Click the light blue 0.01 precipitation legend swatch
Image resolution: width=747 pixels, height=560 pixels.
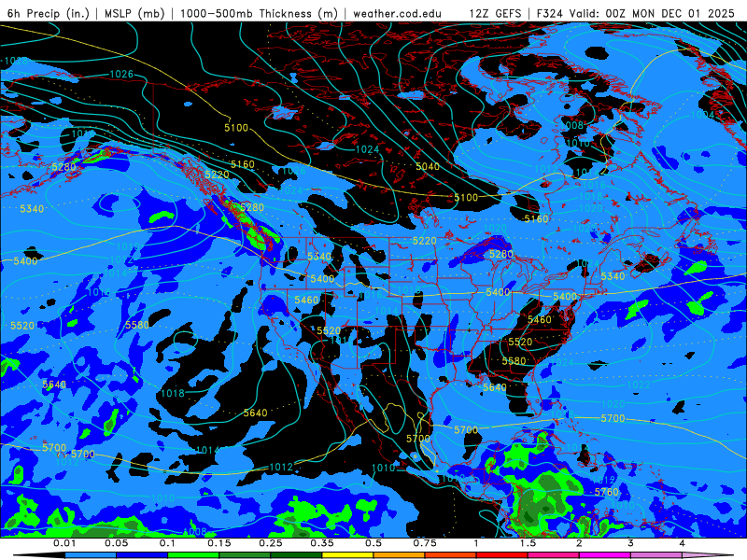click(x=91, y=555)
